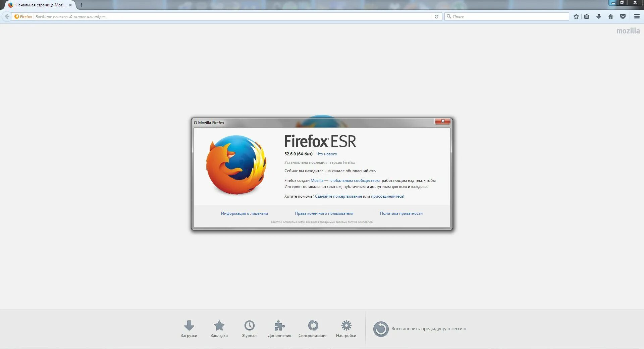Open глобальным сообществом link
The height and width of the screenshot is (349, 644).
[354, 181]
